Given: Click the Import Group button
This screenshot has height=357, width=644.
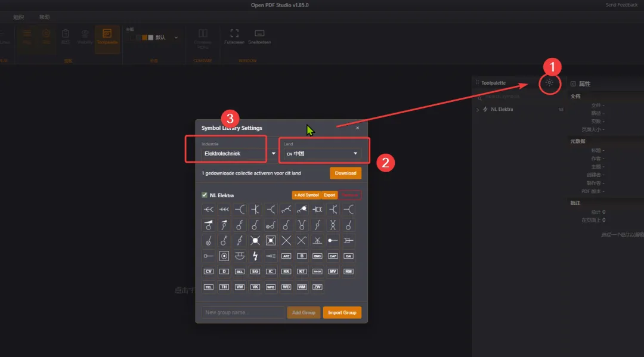Looking at the screenshot, I should (342, 313).
